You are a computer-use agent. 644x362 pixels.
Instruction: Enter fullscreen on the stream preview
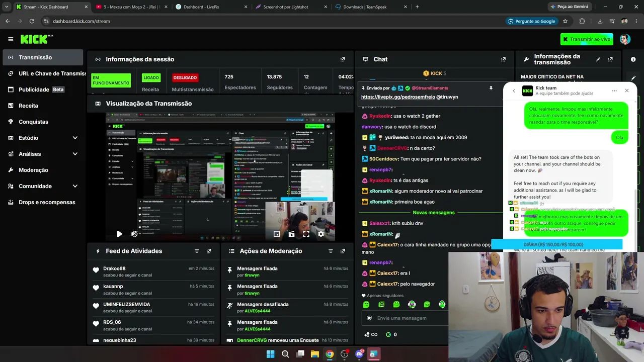tap(306, 234)
